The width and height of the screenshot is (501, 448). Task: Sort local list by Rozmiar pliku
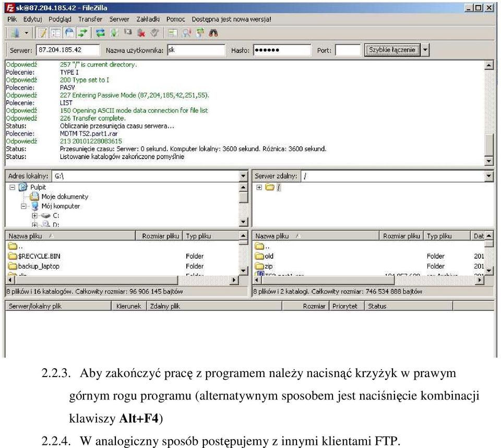(159, 236)
